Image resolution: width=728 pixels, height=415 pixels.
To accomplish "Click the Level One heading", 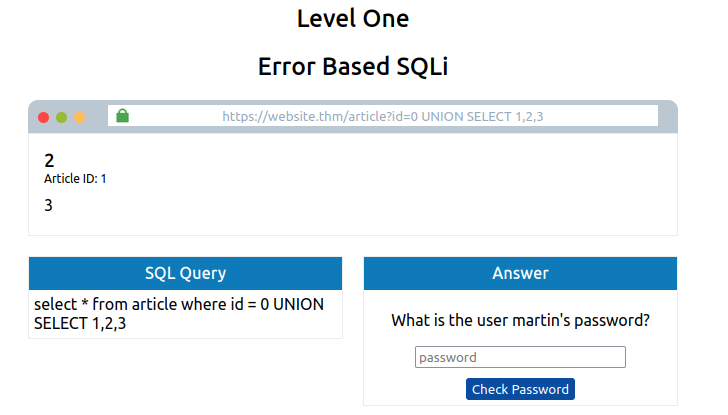I will pos(353,19).
